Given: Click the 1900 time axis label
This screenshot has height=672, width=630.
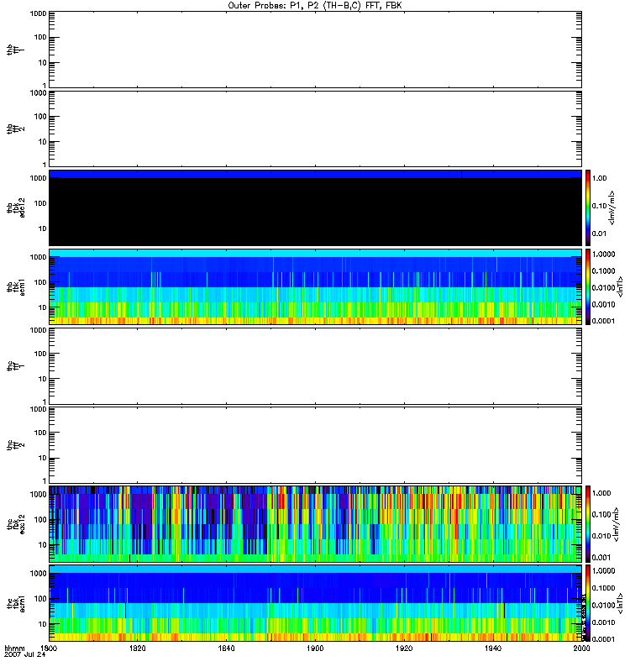Looking at the screenshot, I should (x=315, y=648).
